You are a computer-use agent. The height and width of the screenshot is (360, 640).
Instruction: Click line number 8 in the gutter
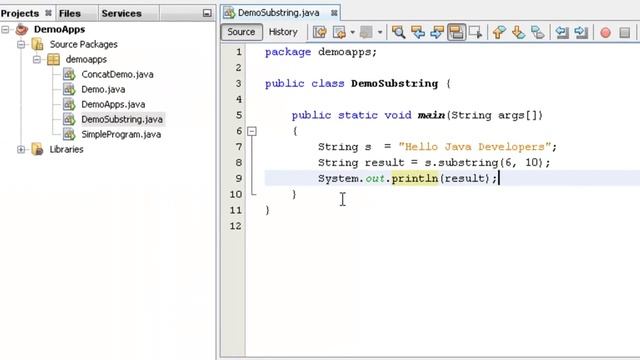(239, 163)
